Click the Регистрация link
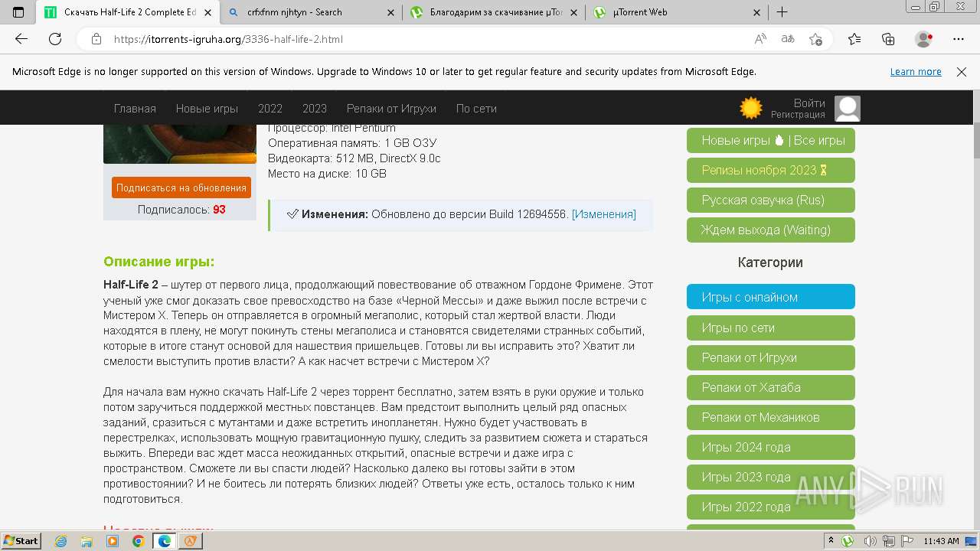This screenshot has height=551, width=980. pos(798,115)
